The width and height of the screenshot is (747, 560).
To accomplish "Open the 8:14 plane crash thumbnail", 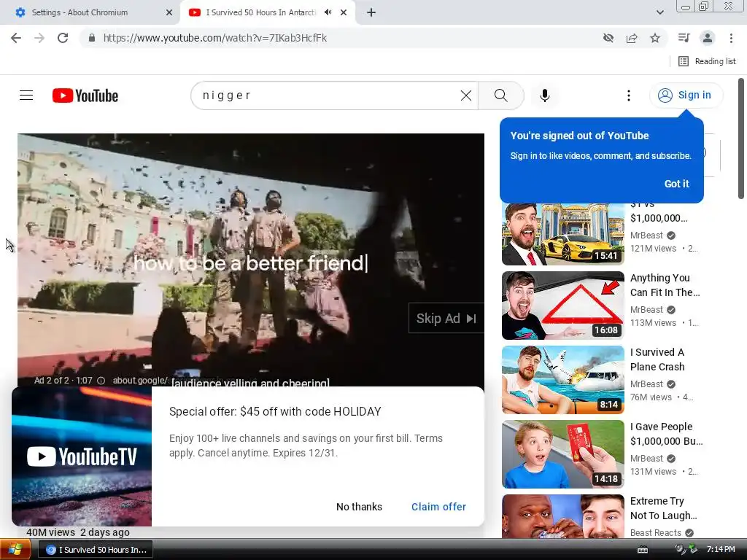I will click(562, 379).
